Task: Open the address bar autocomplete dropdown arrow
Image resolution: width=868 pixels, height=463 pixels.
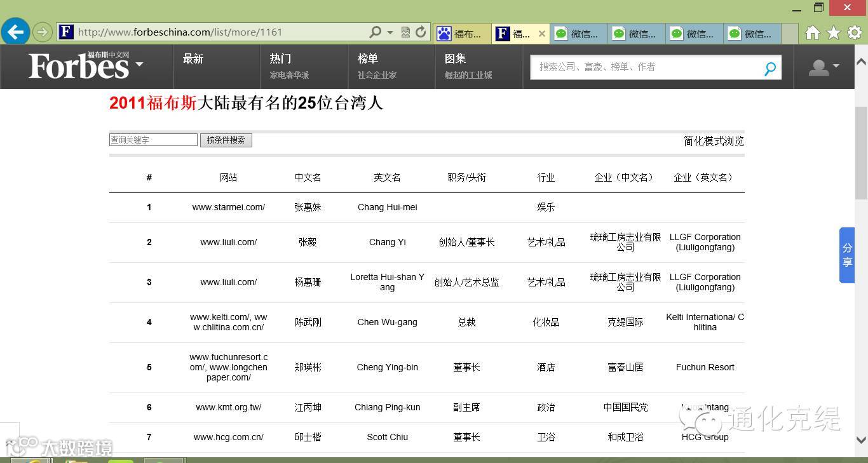Action: [390, 32]
